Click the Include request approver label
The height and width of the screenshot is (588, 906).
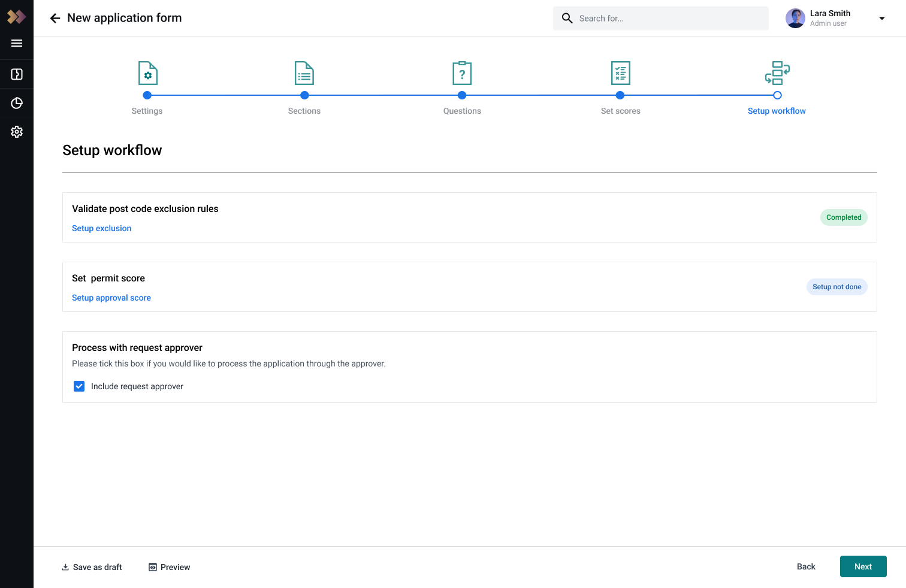click(x=137, y=386)
